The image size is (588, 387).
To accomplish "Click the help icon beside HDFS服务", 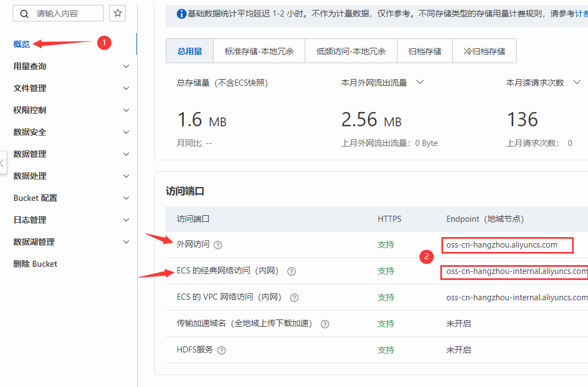I will 222,350.
